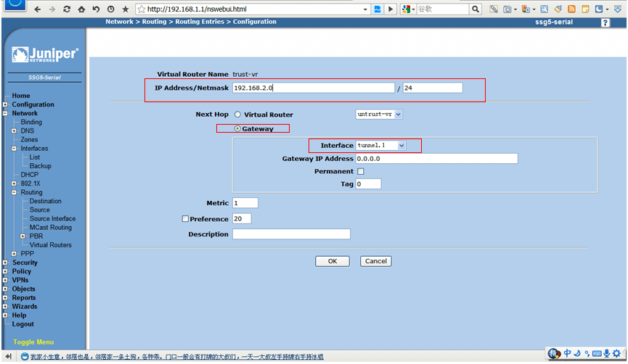Viewport: 628px width, 364px height.
Task: Click the Juniper Networks logo
Action: 44,55
